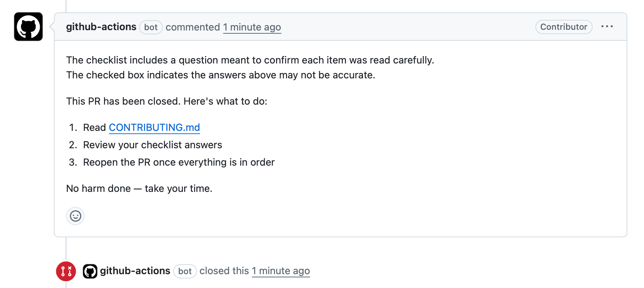
Task: Click the closed event timestamp link
Action: [281, 271]
